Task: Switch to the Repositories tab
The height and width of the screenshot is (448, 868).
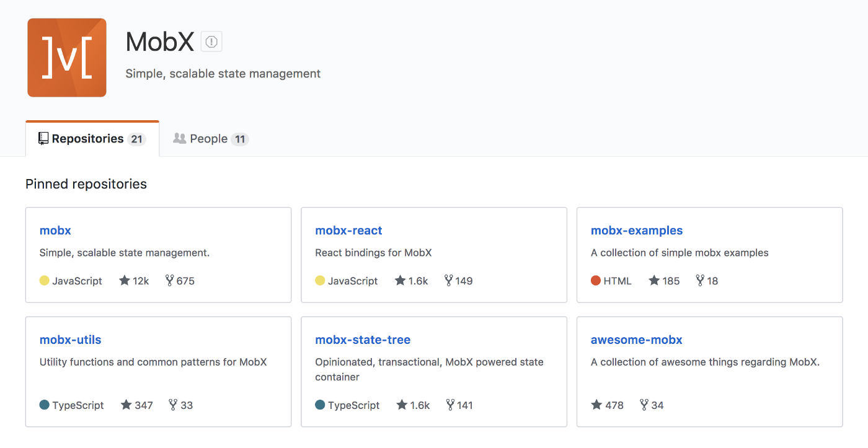Action: (92, 138)
